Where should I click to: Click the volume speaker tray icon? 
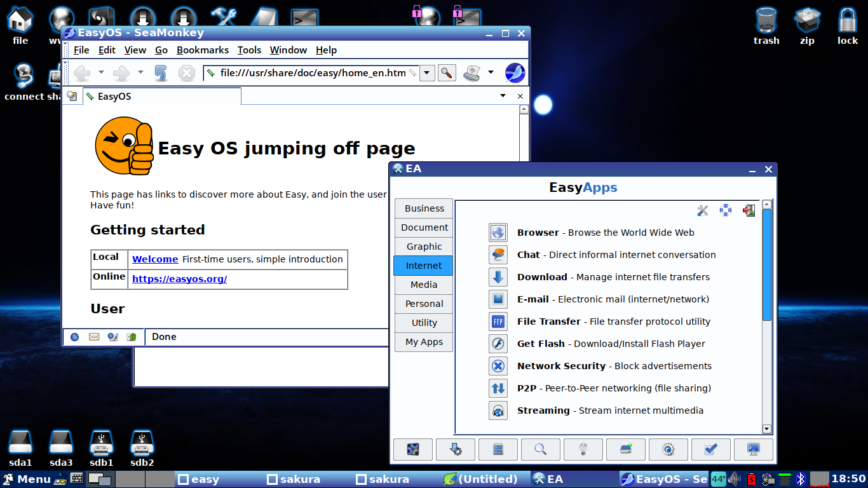(x=735, y=479)
